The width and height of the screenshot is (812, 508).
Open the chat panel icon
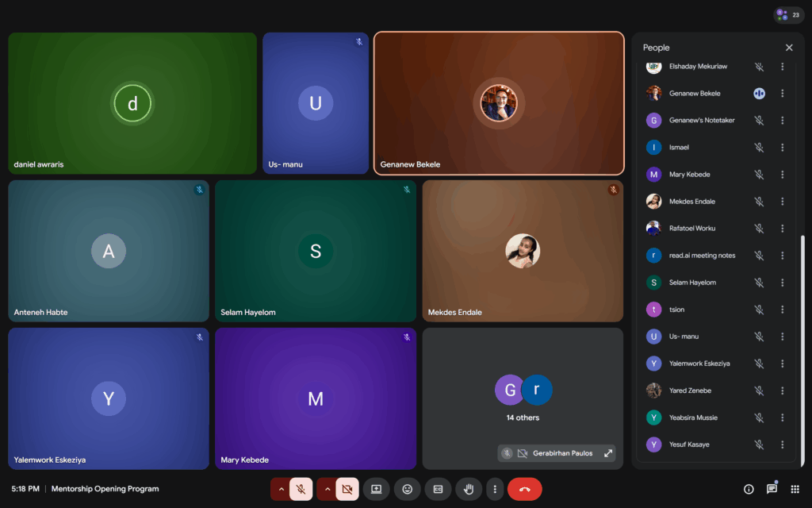tap(772, 489)
